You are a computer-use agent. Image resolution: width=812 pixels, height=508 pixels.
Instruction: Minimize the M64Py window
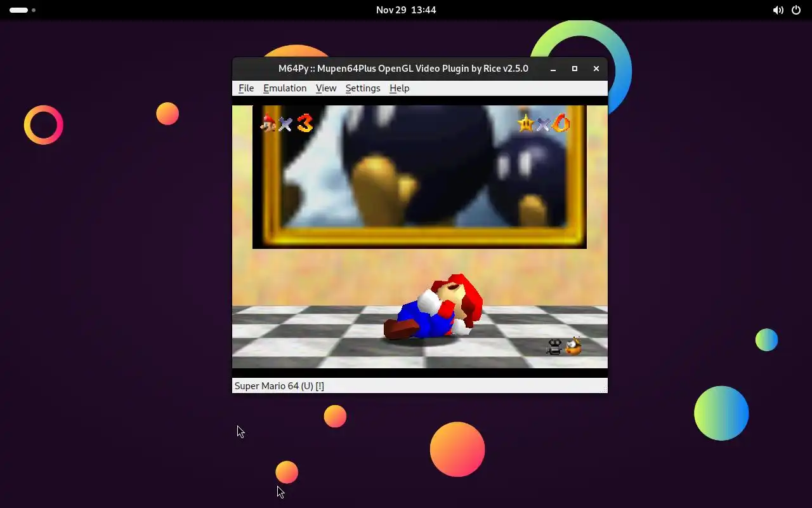click(x=553, y=69)
